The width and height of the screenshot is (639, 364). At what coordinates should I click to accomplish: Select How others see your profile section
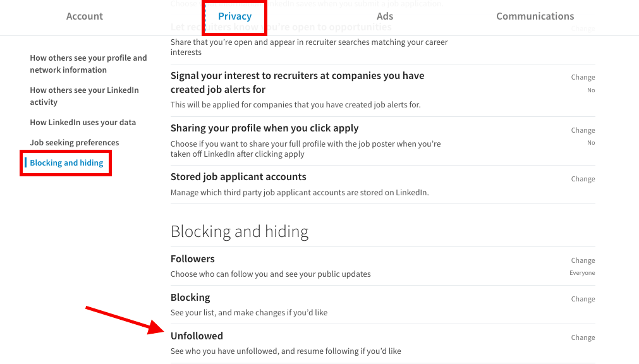[88, 64]
